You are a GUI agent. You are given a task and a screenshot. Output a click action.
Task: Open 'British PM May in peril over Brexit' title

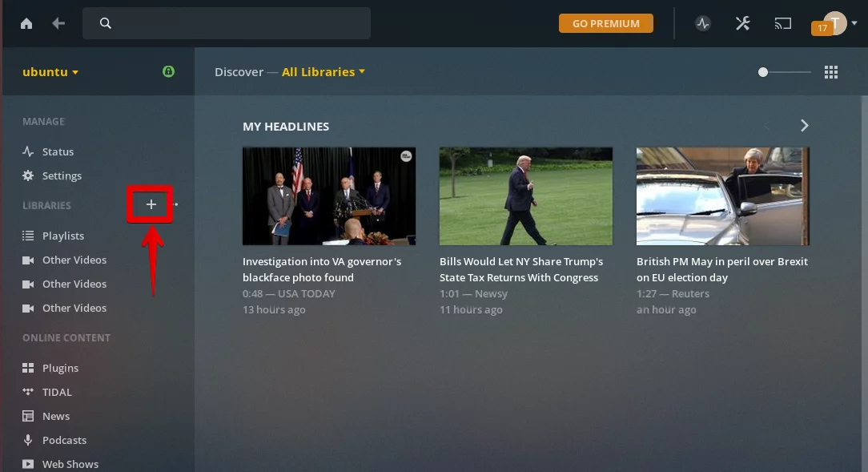pos(721,269)
